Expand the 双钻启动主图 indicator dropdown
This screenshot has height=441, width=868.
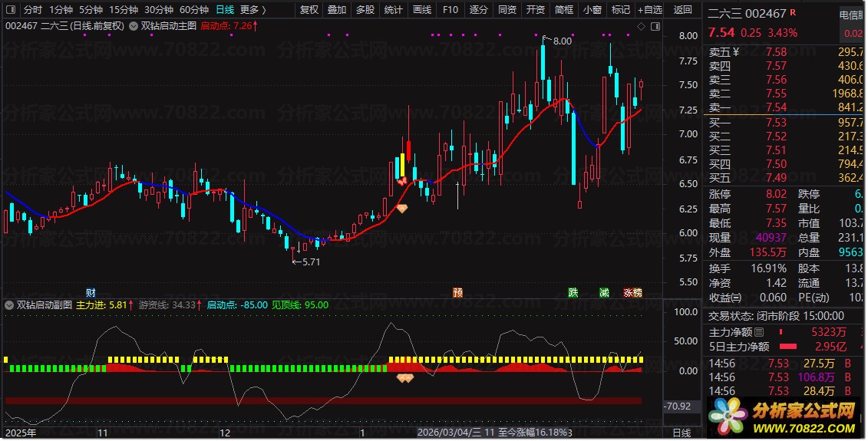click(134, 25)
